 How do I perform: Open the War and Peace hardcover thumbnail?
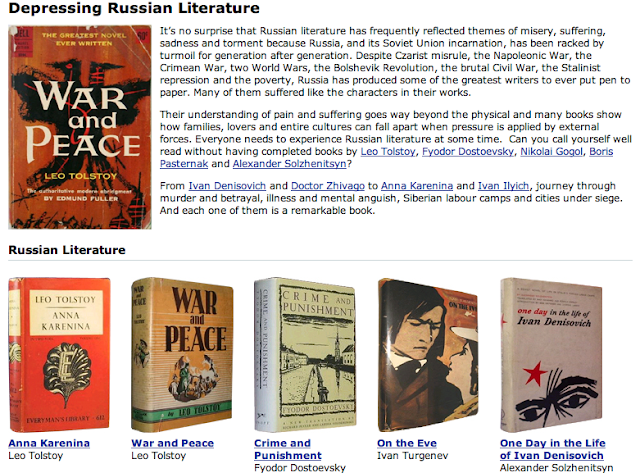pos(182,355)
